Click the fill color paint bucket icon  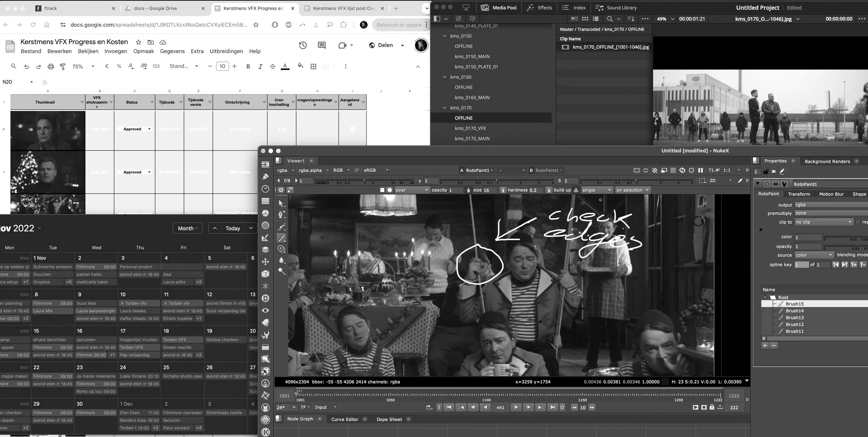click(300, 66)
